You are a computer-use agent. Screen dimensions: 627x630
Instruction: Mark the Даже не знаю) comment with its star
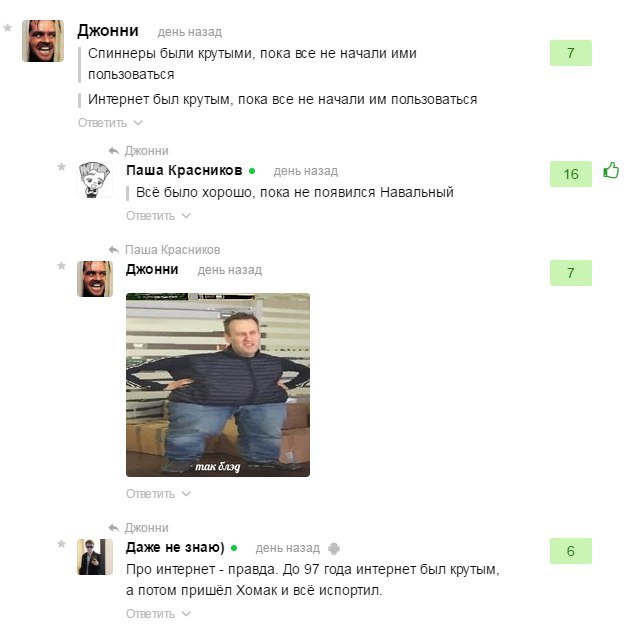61,544
